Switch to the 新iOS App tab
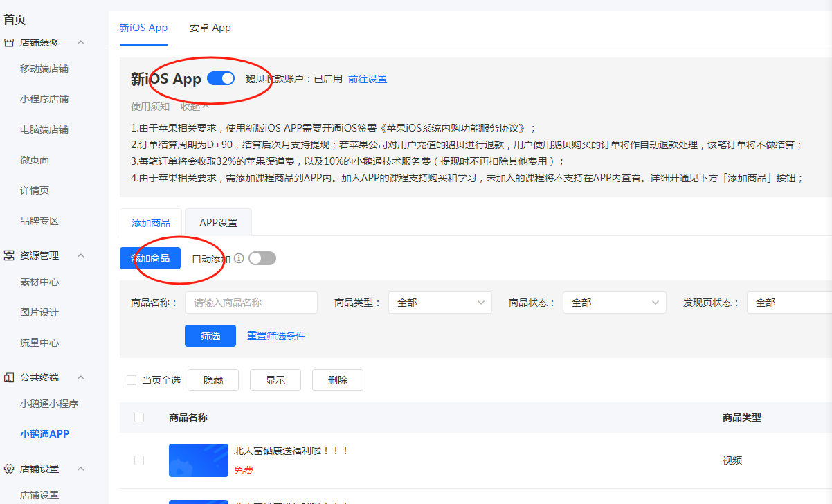The image size is (832, 504). pos(144,28)
